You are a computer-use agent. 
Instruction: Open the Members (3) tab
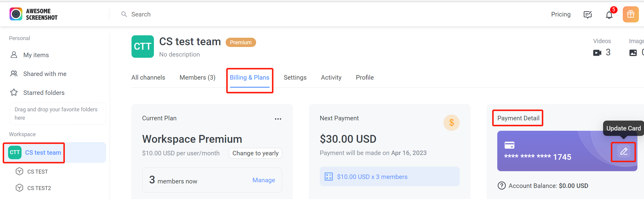(197, 78)
